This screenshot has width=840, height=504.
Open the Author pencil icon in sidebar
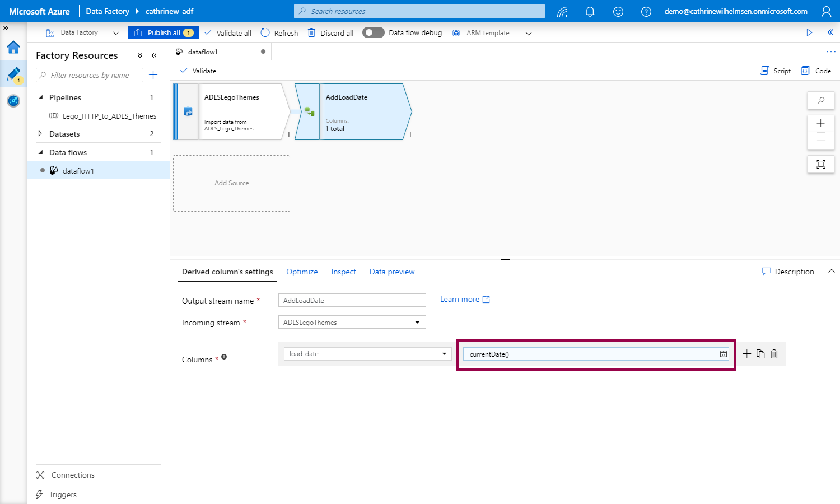(x=13, y=74)
